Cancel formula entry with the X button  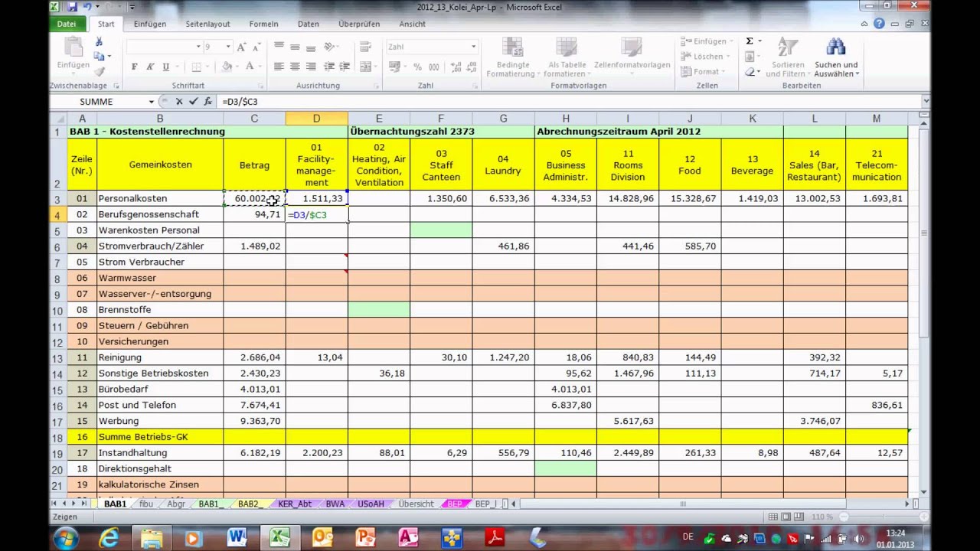179,101
